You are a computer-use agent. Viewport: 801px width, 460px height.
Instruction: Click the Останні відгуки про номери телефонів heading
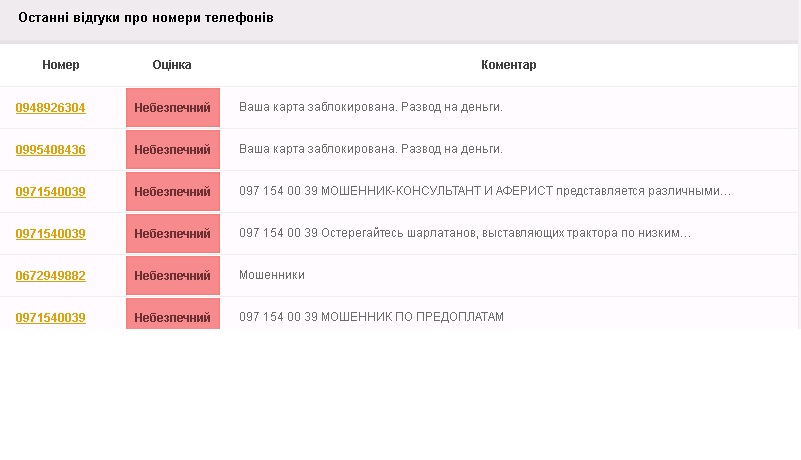coord(146,18)
